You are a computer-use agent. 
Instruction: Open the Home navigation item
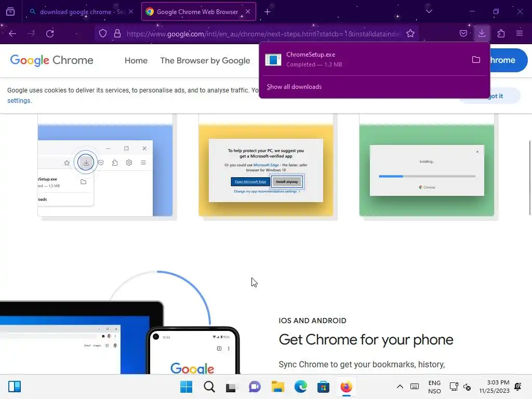(x=136, y=61)
